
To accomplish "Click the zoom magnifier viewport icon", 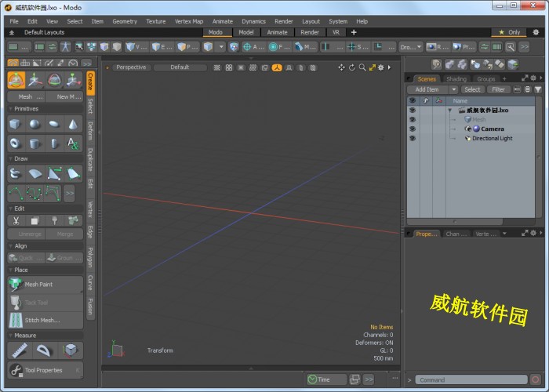I will 362,67.
